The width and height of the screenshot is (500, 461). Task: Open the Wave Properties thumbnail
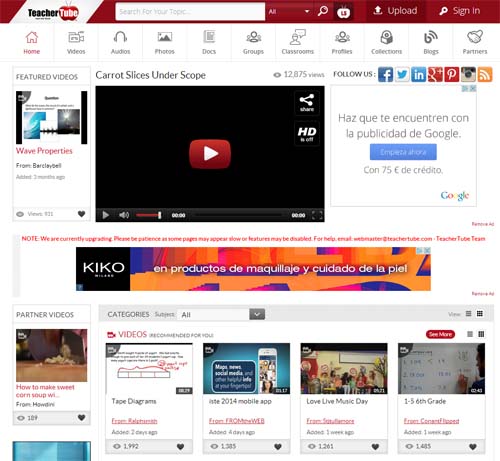point(52,117)
